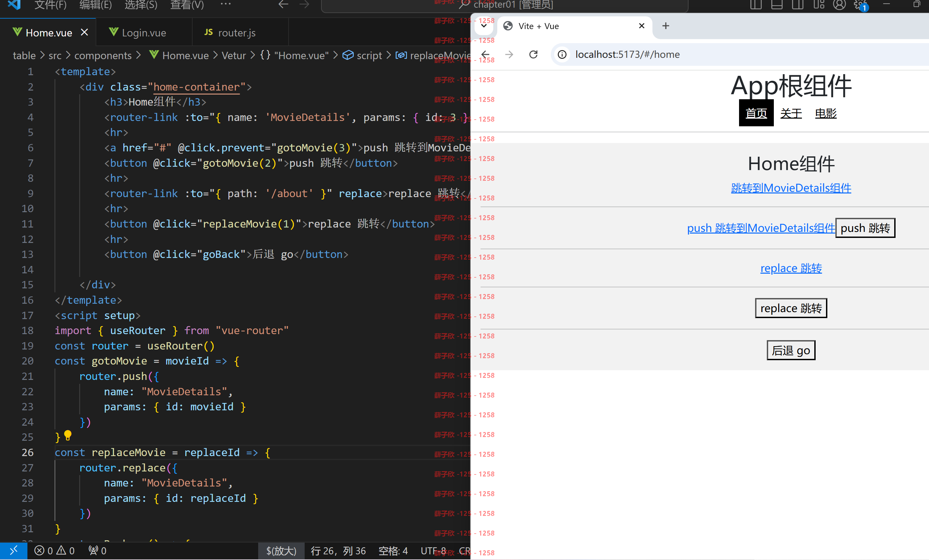Select the src breadcrumb segment
This screenshot has width=929, height=560.
tap(55, 55)
